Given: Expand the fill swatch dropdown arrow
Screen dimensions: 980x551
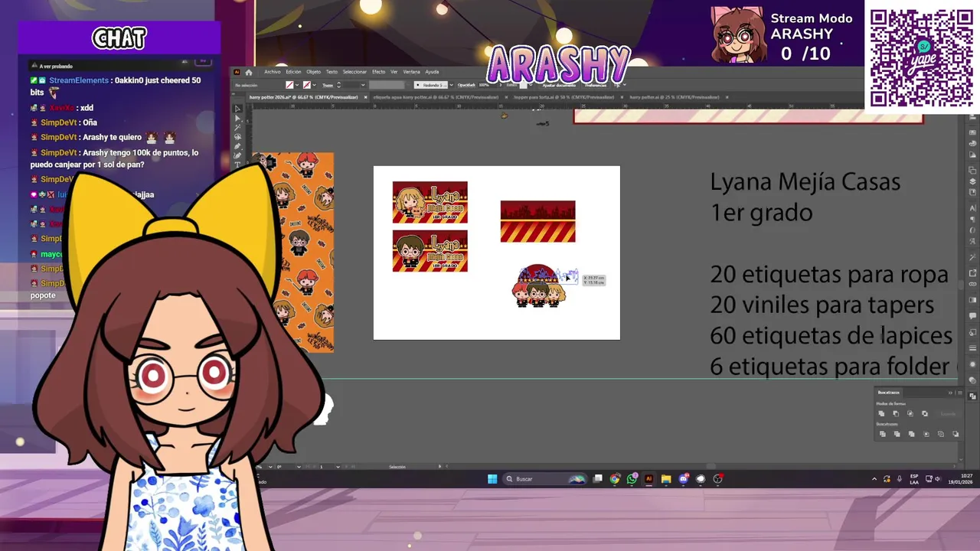Looking at the screenshot, I should [x=297, y=85].
